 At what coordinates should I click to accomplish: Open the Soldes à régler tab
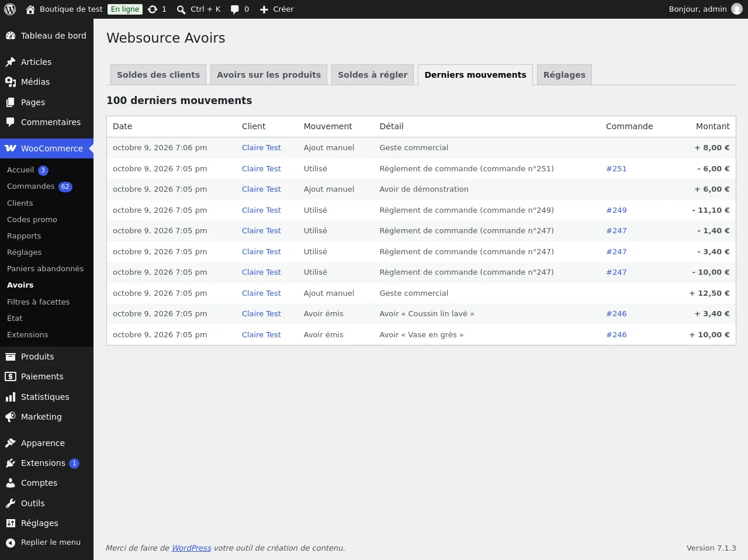(373, 75)
